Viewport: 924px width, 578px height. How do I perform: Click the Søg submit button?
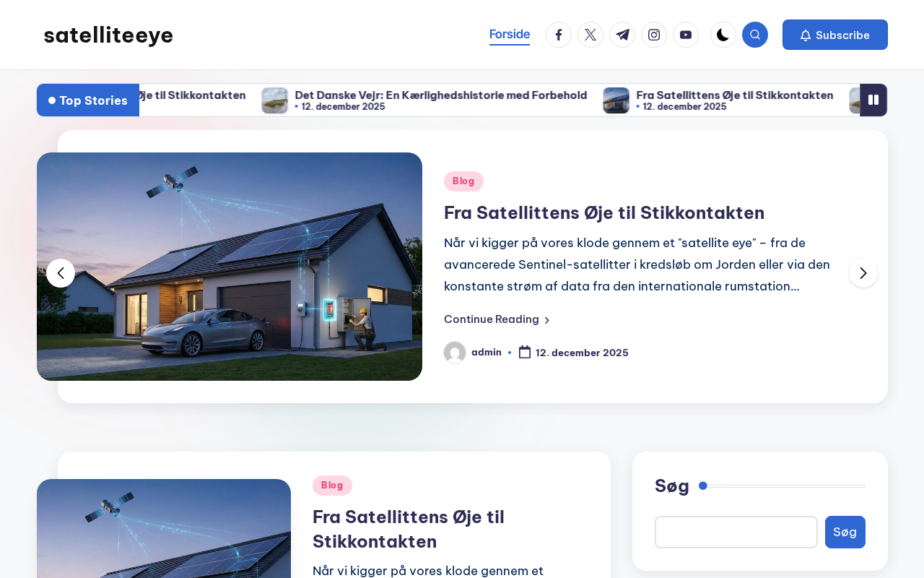(845, 532)
